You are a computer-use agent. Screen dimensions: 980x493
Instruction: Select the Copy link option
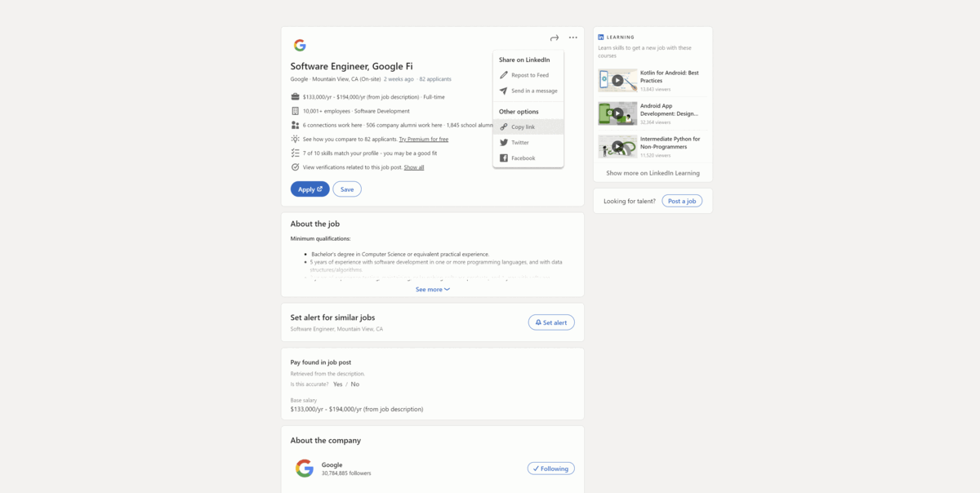click(523, 127)
